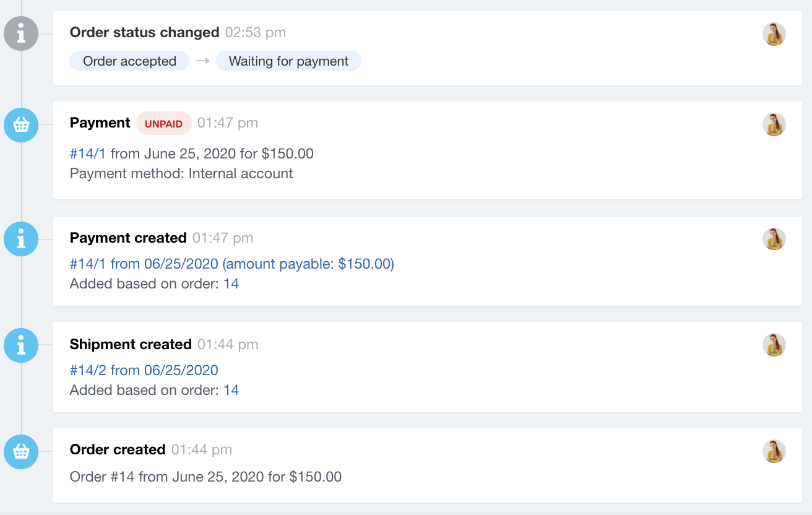Click the info icon beside Payment created
The height and width of the screenshot is (515, 812).
[21, 239]
